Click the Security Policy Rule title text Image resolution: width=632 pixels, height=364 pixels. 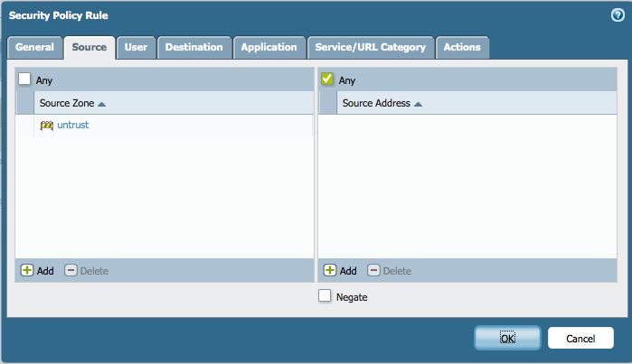pos(59,15)
